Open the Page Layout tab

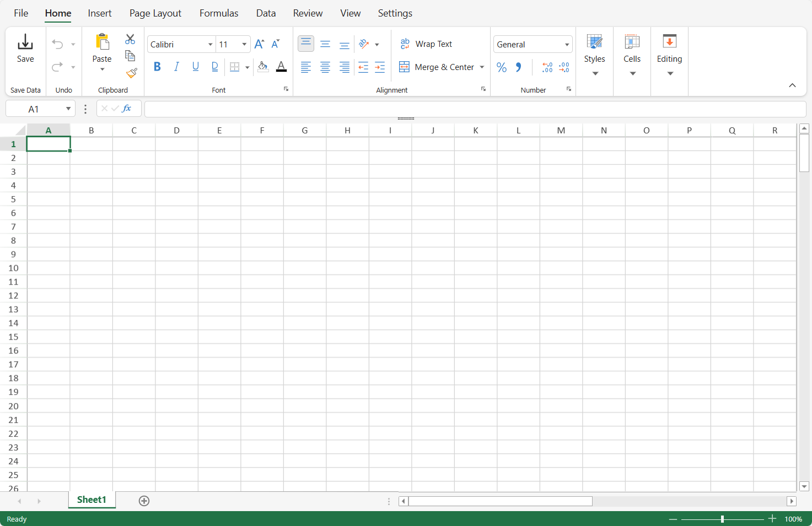pos(155,13)
